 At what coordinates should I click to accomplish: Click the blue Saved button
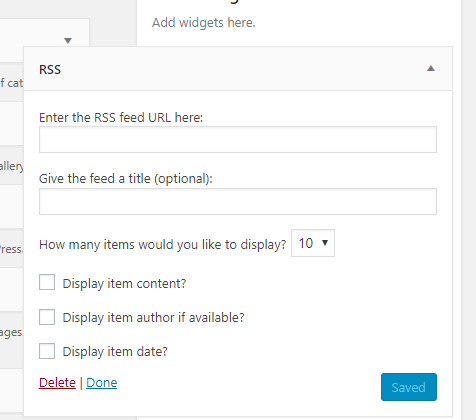click(x=409, y=387)
